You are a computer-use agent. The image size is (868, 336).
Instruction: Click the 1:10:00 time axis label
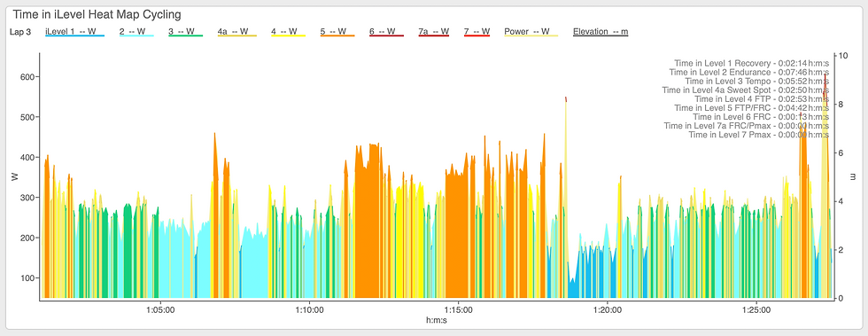(309, 310)
